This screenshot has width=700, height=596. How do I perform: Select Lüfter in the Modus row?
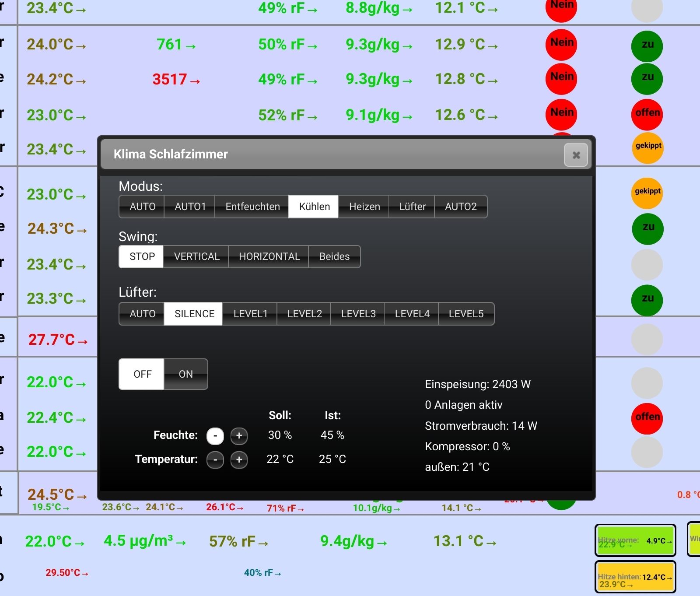412,207
